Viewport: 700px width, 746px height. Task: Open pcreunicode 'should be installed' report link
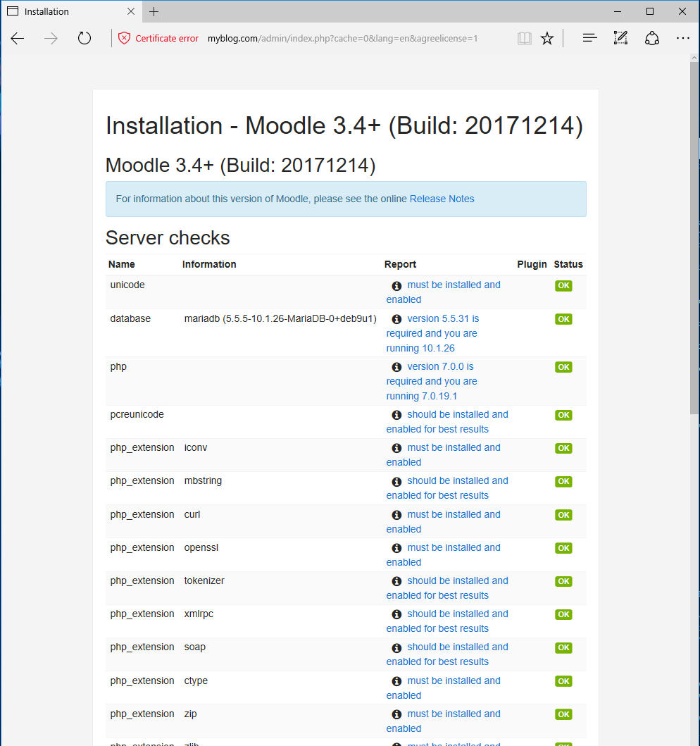pyautogui.click(x=447, y=421)
